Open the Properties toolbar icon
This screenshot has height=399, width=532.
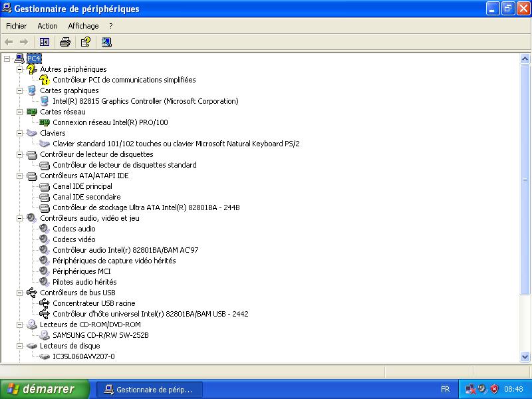(x=86, y=42)
